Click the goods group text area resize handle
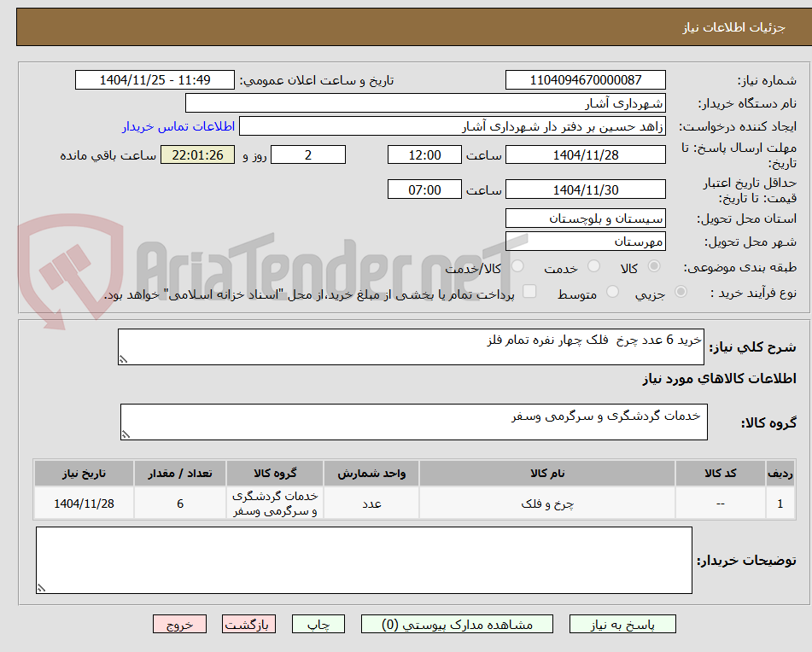This screenshot has height=652, width=812. pos(126,434)
